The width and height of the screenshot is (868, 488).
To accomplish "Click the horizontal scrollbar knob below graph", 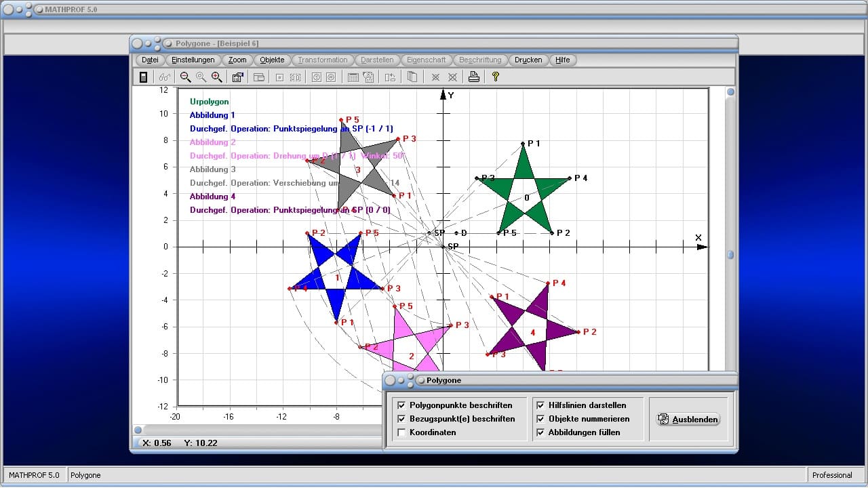I will (138, 430).
